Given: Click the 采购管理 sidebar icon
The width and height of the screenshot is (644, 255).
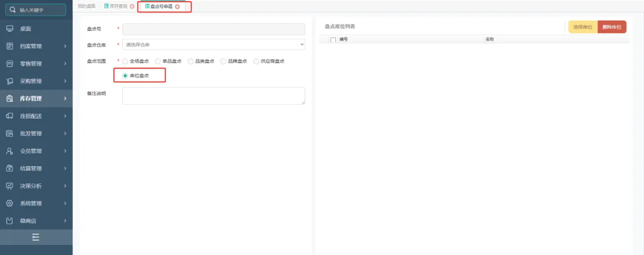Looking at the screenshot, I should click(10, 81).
